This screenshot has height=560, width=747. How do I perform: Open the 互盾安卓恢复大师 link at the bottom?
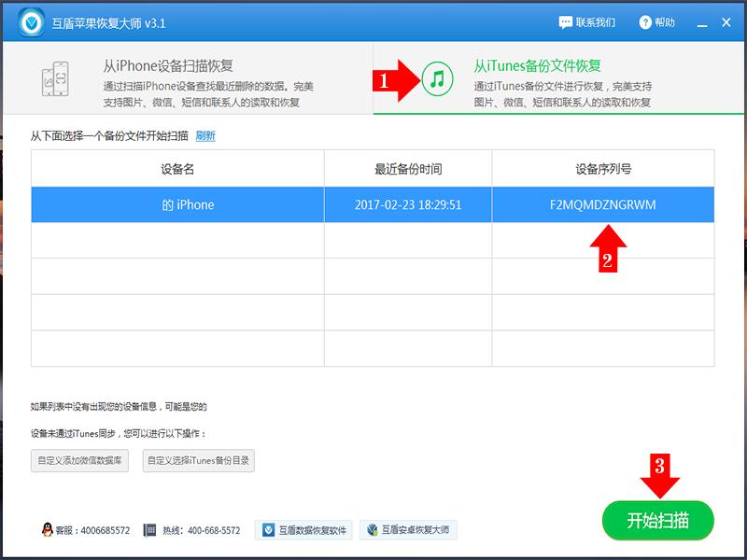[x=412, y=527]
